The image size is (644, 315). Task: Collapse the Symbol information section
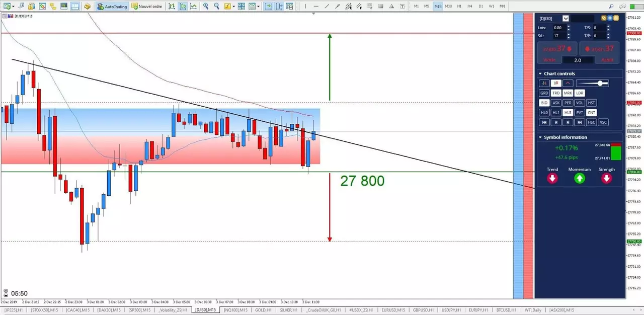pyautogui.click(x=540, y=137)
